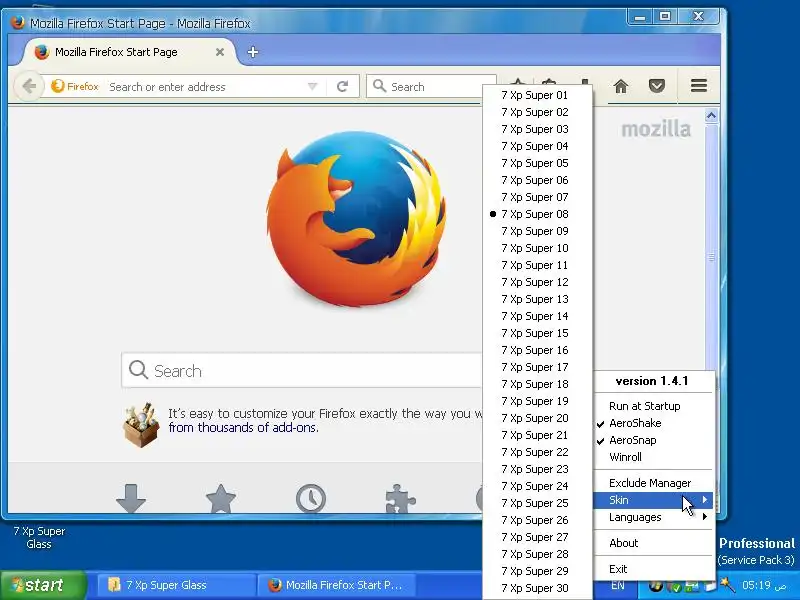800x600 pixels.
Task: Click the system tray clock 05:19
Action: tap(764, 585)
